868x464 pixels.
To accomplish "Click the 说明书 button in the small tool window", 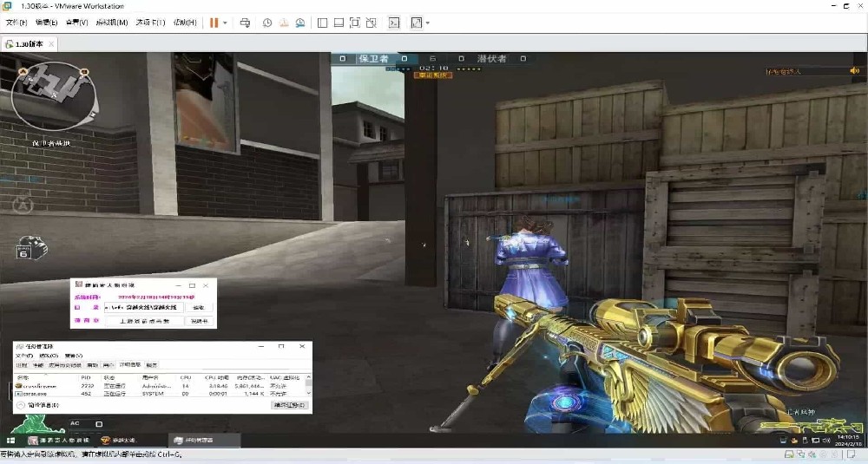I will 200,321.
